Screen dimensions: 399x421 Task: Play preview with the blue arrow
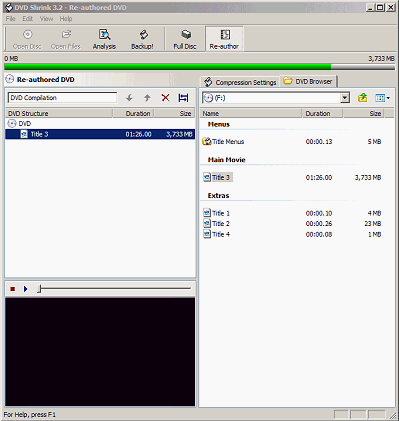(25, 289)
